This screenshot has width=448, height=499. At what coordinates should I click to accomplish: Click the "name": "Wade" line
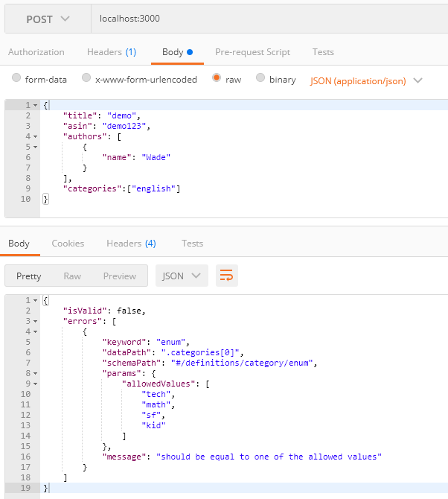click(x=136, y=157)
